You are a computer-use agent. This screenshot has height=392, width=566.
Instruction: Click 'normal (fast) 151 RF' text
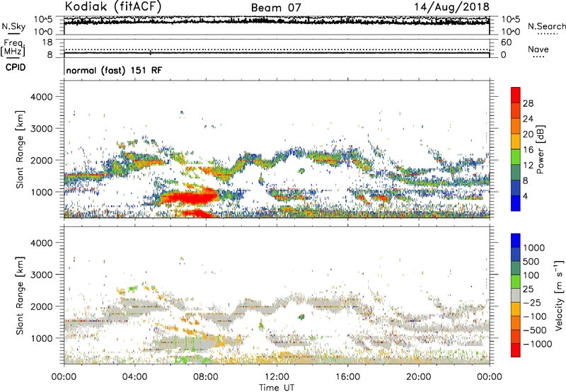[114, 70]
